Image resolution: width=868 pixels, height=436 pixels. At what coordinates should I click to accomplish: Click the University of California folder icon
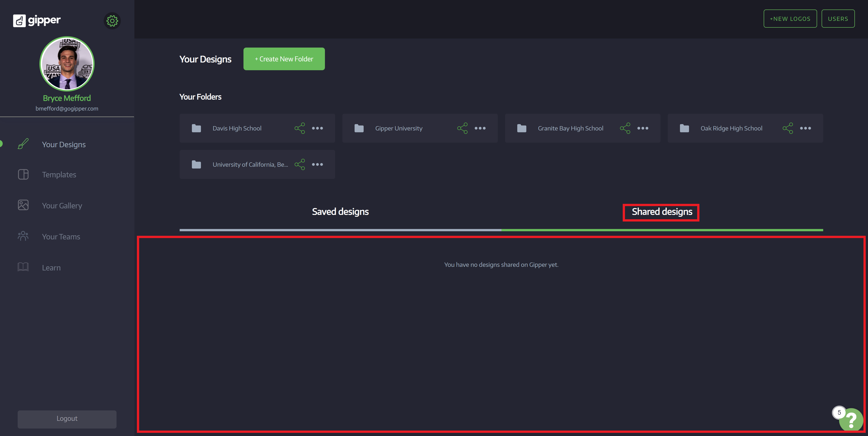coord(196,164)
